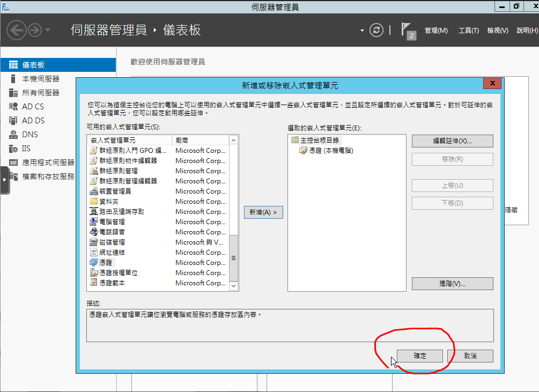Click the 電腦管理 snap-in icon
Image resolution: width=539 pixels, height=392 pixels.
(x=93, y=221)
